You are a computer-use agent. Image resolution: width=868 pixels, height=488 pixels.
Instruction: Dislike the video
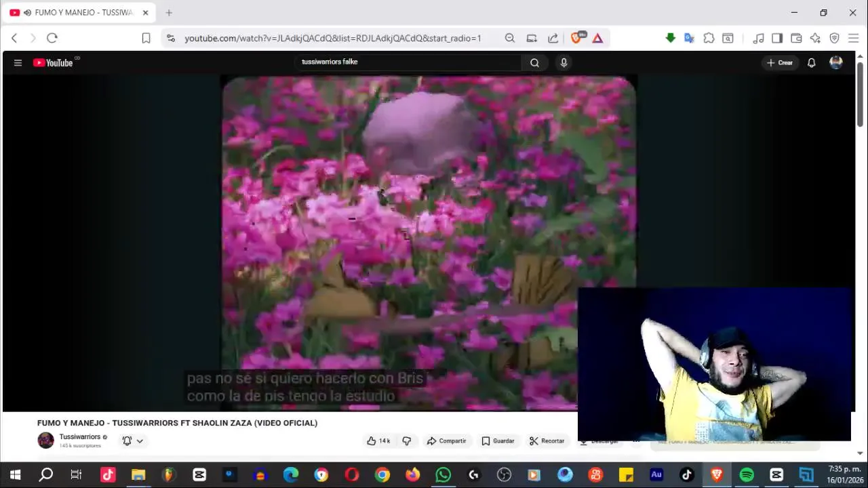click(406, 441)
